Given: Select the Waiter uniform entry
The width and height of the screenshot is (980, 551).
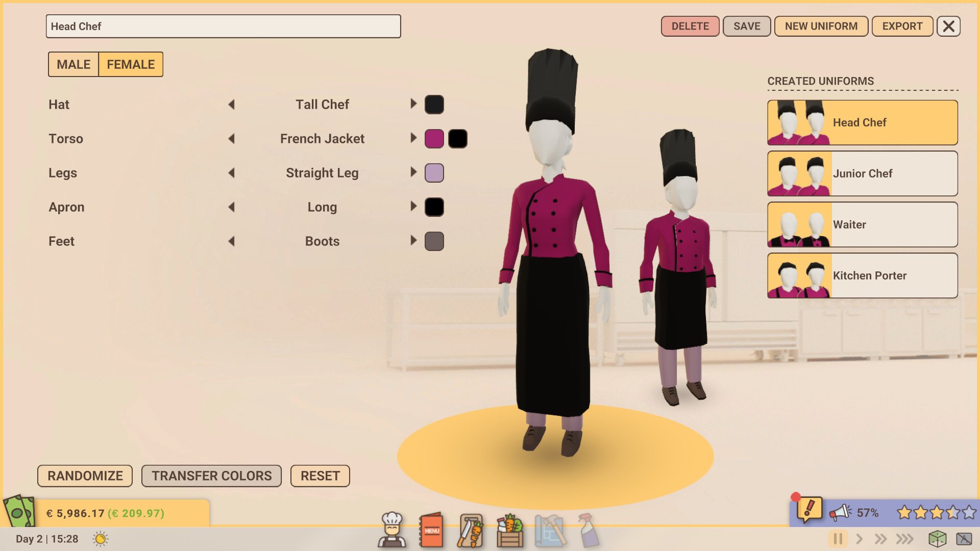Looking at the screenshot, I should coord(862,224).
